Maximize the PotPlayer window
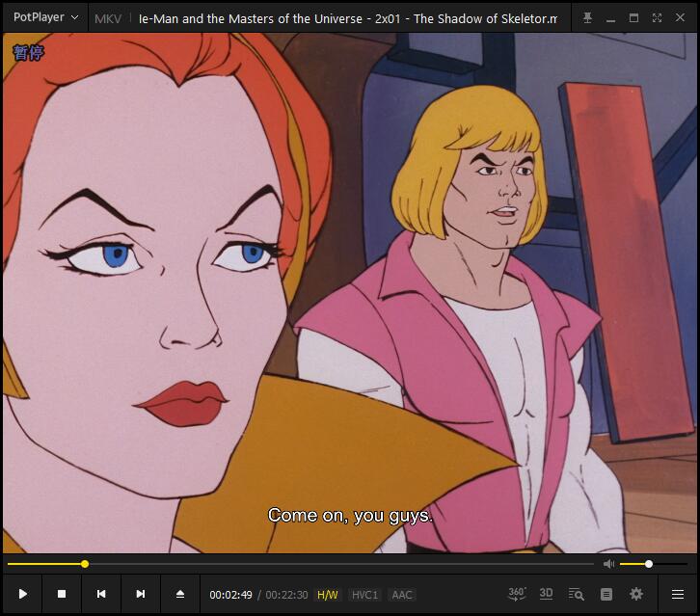Screen dimensions: 700x616 633,18
